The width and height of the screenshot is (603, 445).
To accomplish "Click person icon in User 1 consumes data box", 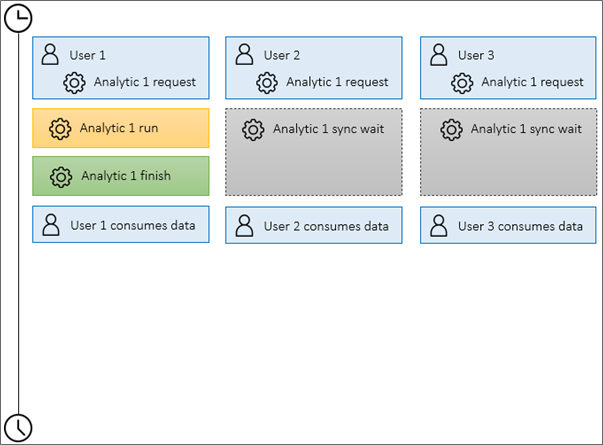I will (x=50, y=226).
